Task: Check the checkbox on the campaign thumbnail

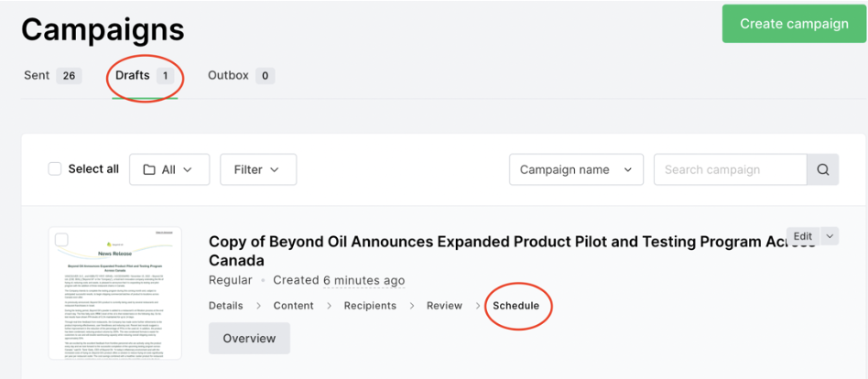Action: [61, 241]
